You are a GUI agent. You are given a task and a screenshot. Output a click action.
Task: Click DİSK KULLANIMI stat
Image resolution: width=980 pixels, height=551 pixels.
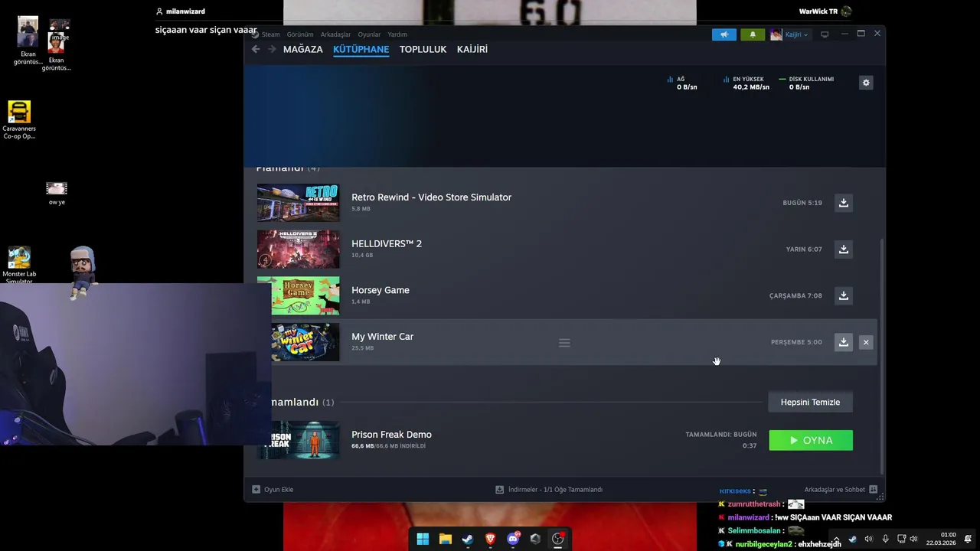coord(806,83)
